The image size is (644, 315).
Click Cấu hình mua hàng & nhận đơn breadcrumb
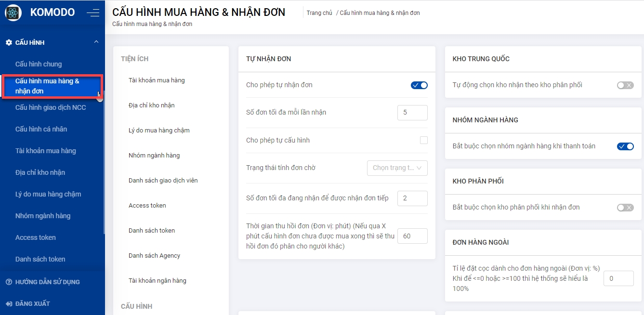pyautogui.click(x=380, y=13)
